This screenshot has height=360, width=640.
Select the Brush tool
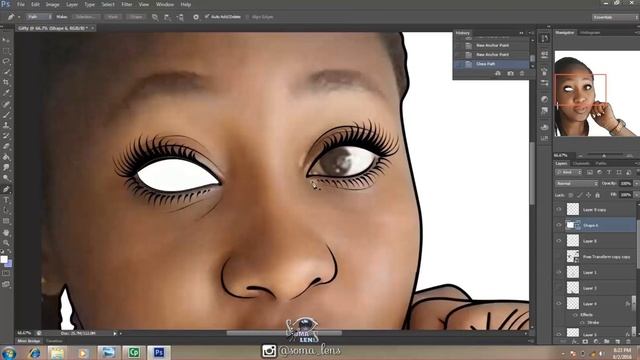point(6,115)
